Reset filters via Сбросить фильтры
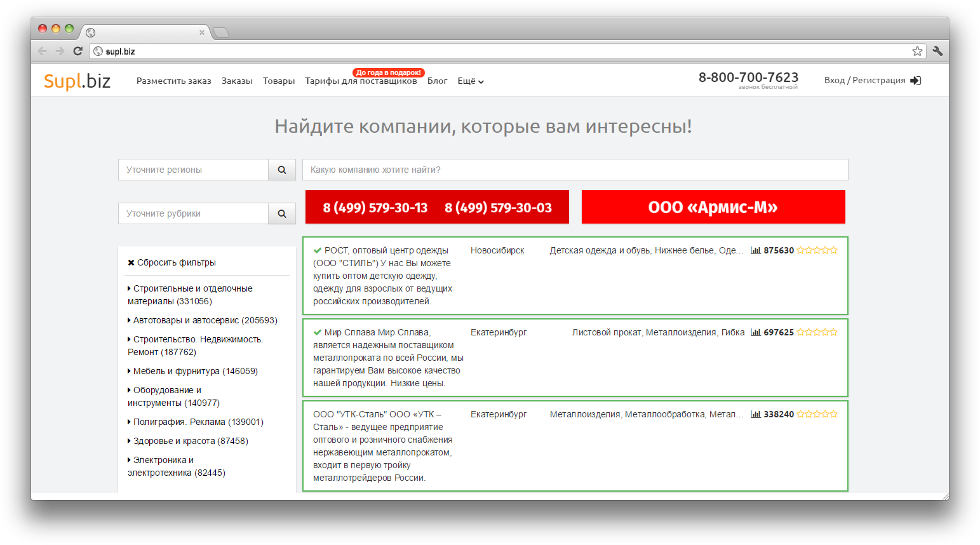 pyautogui.click(x=171, y=263)
